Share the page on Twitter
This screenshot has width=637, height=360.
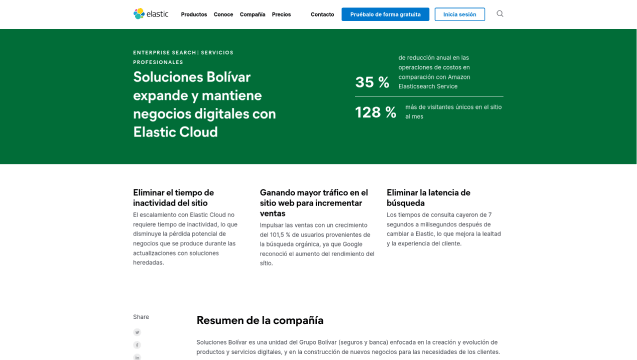[x=137, y=332]
